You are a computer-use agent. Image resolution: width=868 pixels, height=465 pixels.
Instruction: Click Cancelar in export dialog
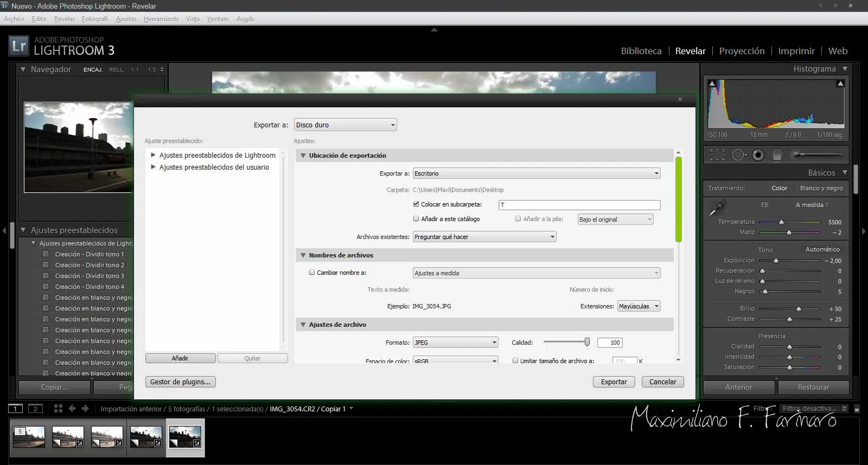click(x=663, y=382)
